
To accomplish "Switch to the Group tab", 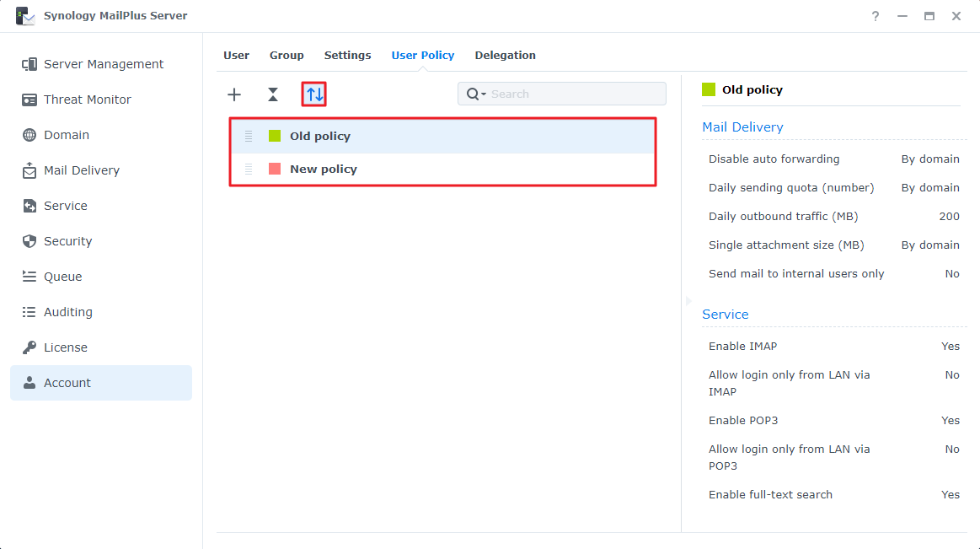I will (x=287, y=55).
